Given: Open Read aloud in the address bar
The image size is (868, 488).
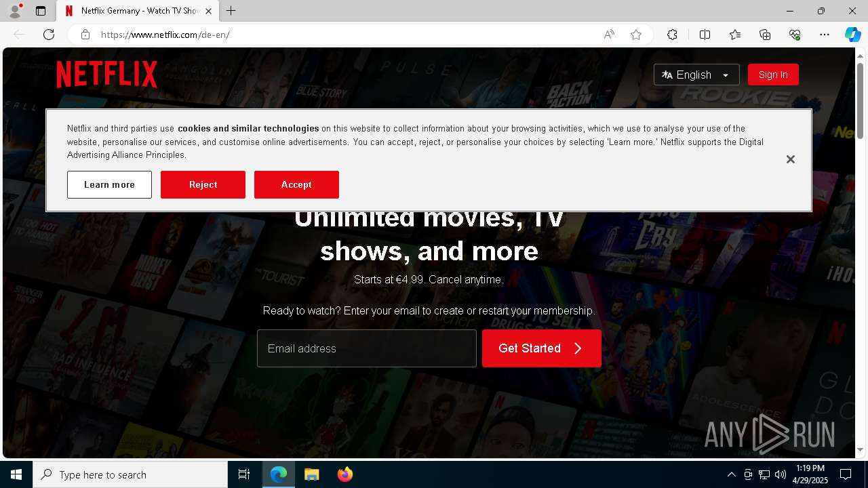Looking at the screenshot, I should [609, 35].
